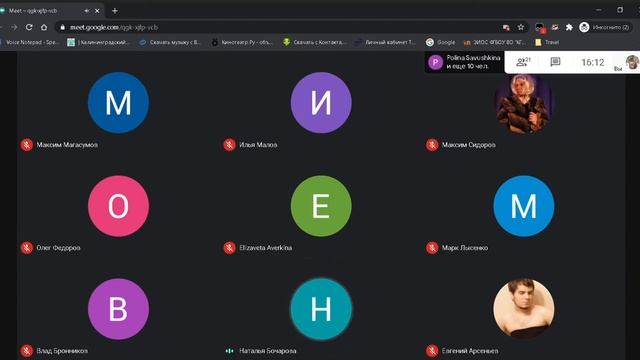Select Марк Лысенко blue M avatar
The width and height of the screenshot is (640, 360).
[524, 206]
